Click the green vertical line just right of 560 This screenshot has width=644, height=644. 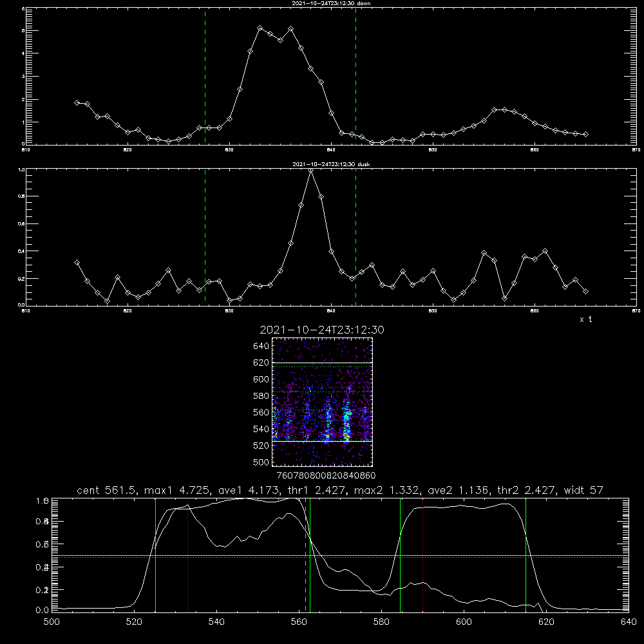310,554
